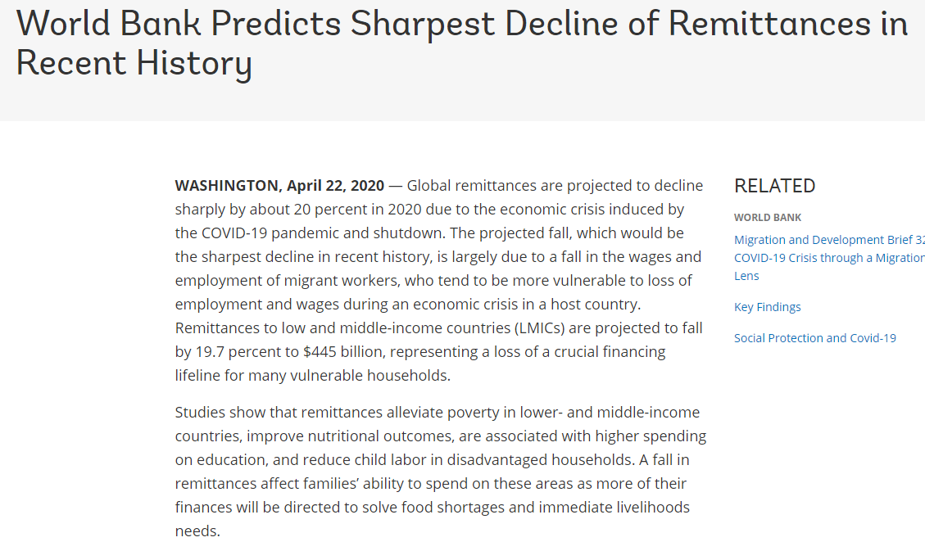
Task: Open the Social Protection and Covid-19 link
Action: 814,338
